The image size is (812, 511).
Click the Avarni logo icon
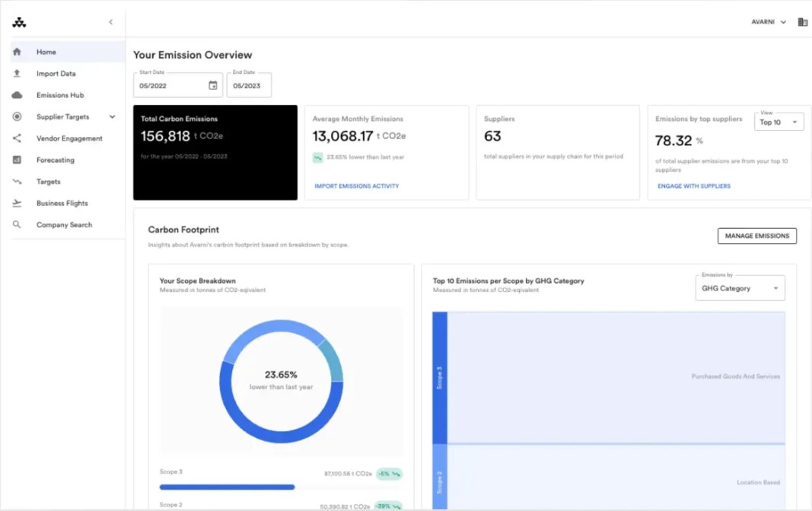point(19,23)
